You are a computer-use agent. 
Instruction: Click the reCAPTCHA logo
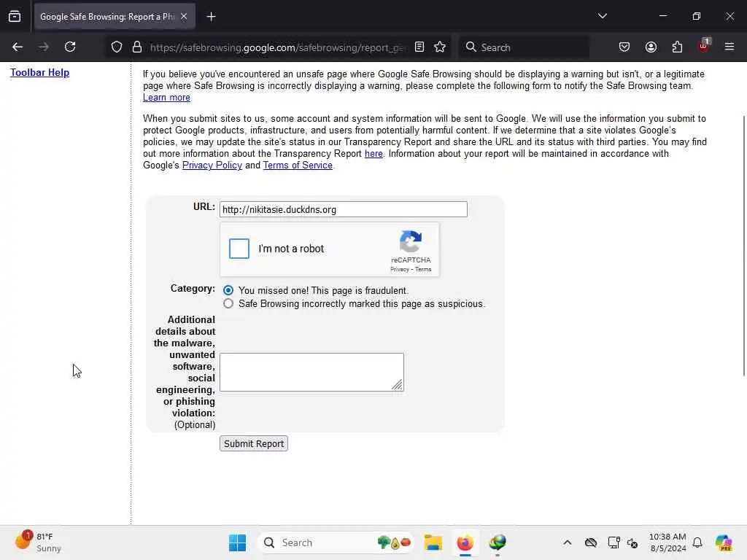(411, 242)
